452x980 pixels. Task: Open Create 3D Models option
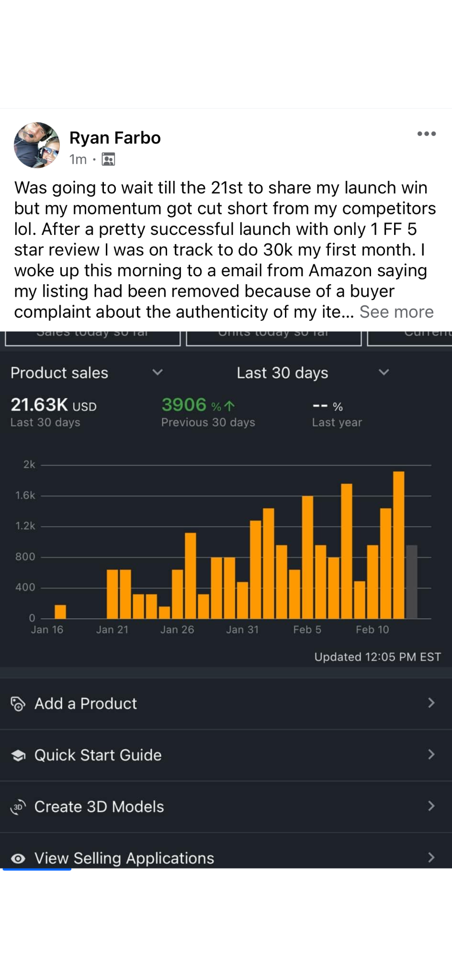(x=99, y=807)
